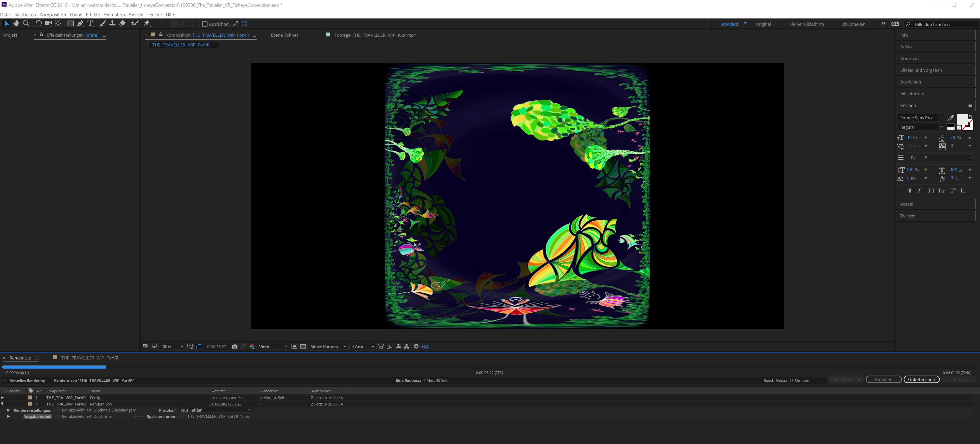Image resolution: width=980 pixels, height=444 pixels.
Task: Select the Clone Stamp tool
Action: (112, 24)
